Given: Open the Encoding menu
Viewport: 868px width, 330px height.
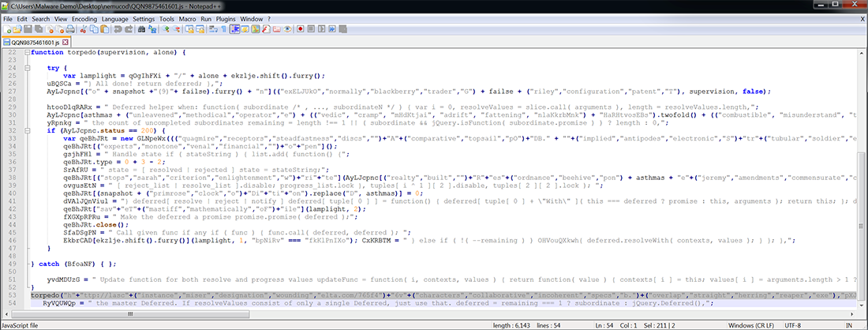Looking at the screenshot, I should pos(84,19).
